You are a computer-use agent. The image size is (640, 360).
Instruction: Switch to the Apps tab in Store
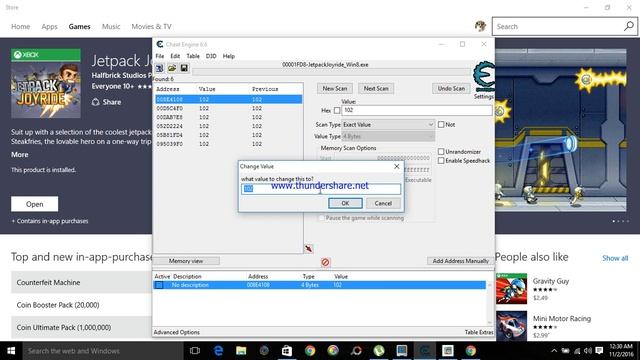pos(49,27)
